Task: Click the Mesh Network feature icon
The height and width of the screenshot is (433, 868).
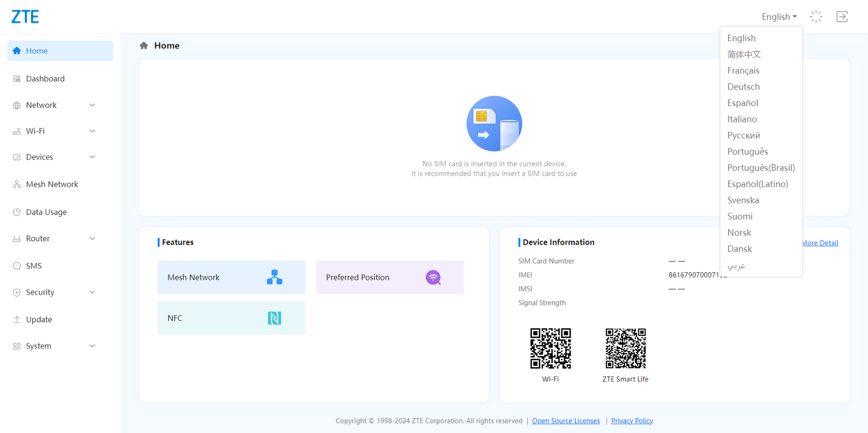Action: point(274,277)
